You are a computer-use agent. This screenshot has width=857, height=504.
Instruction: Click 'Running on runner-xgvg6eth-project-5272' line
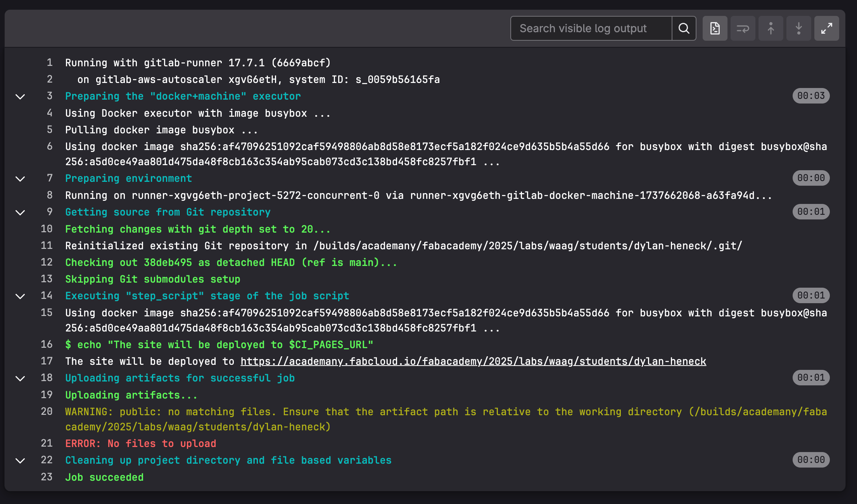pos(418,195)
